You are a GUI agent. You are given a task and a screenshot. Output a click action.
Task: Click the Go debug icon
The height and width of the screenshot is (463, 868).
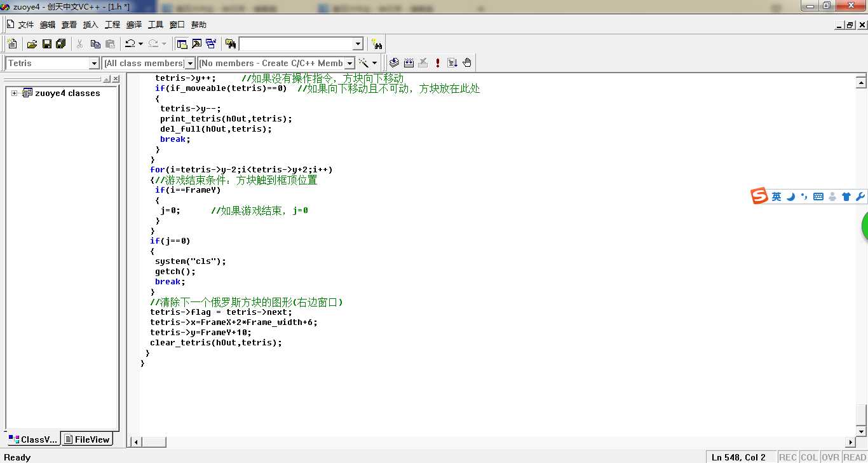tap(452, 63)
